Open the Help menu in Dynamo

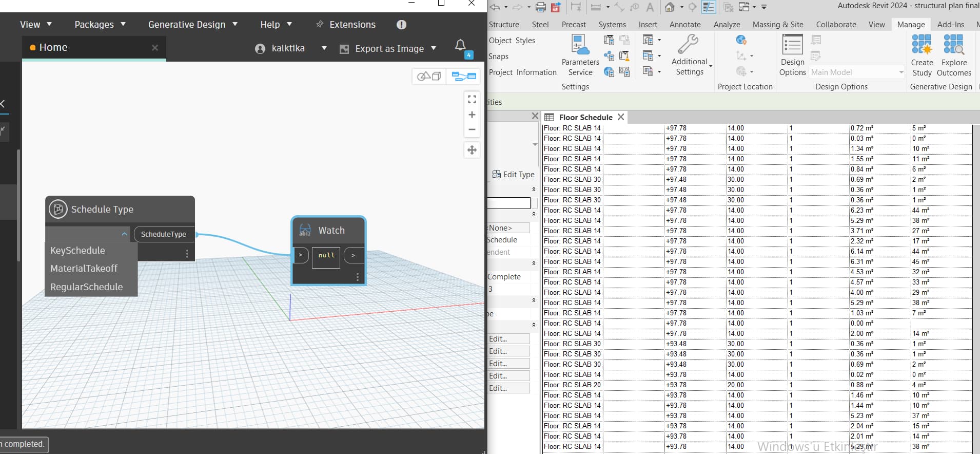[x=276, y=25]
